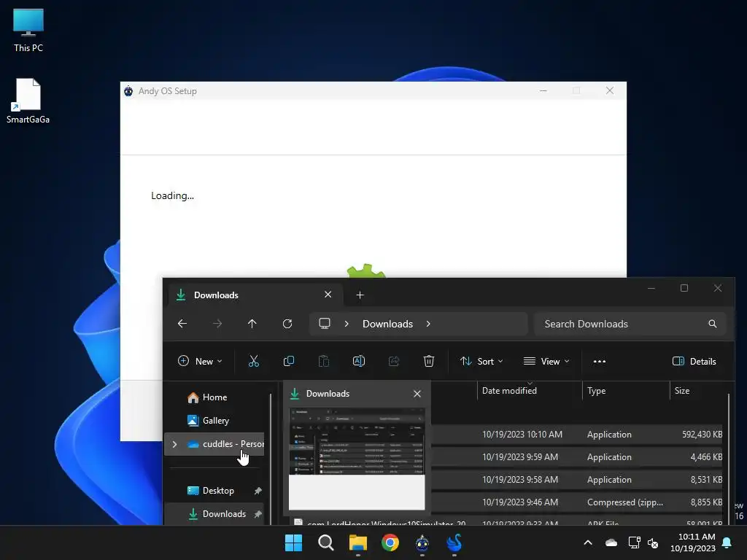The height and width of the screenshot is (560, 747).
Task: Go back in File Explorer
Action: click(182, 324)
